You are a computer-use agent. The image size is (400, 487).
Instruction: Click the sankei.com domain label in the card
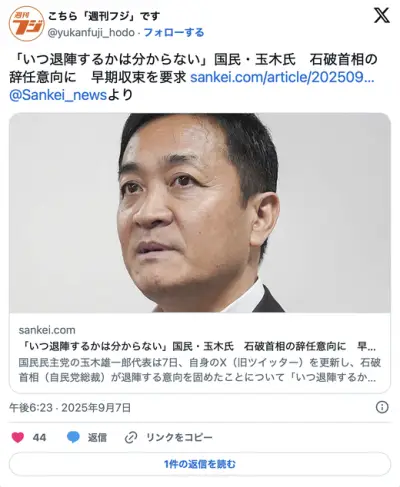click(x=47, y=330)
